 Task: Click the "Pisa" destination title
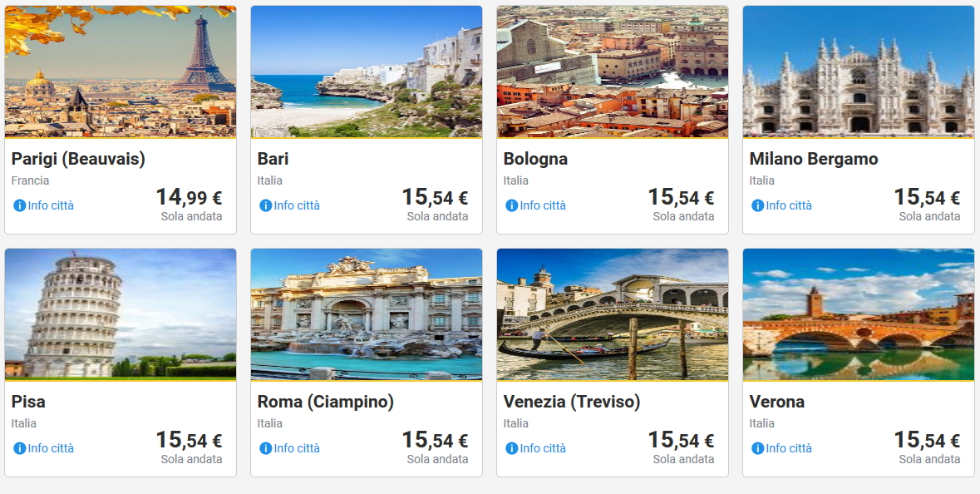pos(28,402)
